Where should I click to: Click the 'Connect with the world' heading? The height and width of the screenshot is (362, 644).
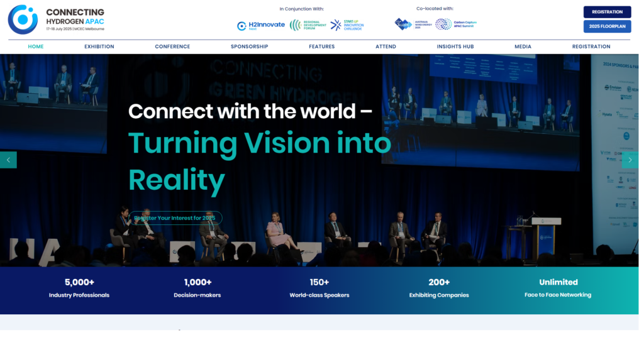coord(250,111)
